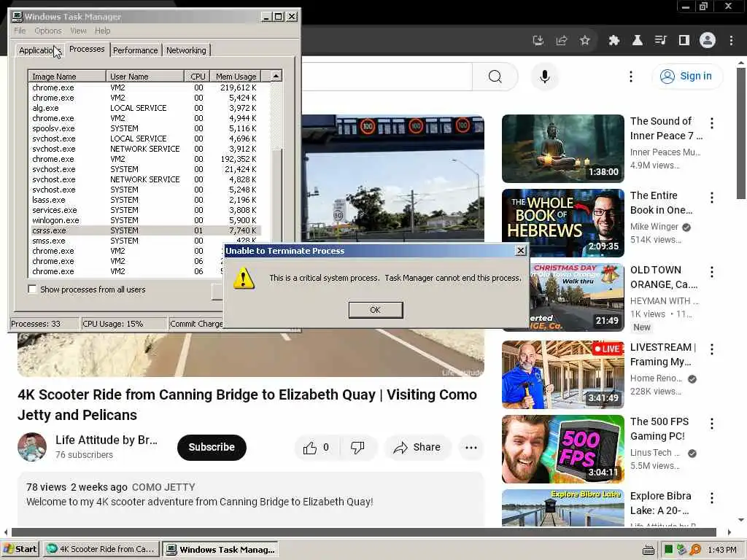Open options for Explore Bibra Lake video
Viewport: 747px width, 560px height.
(x=712, y=498)
